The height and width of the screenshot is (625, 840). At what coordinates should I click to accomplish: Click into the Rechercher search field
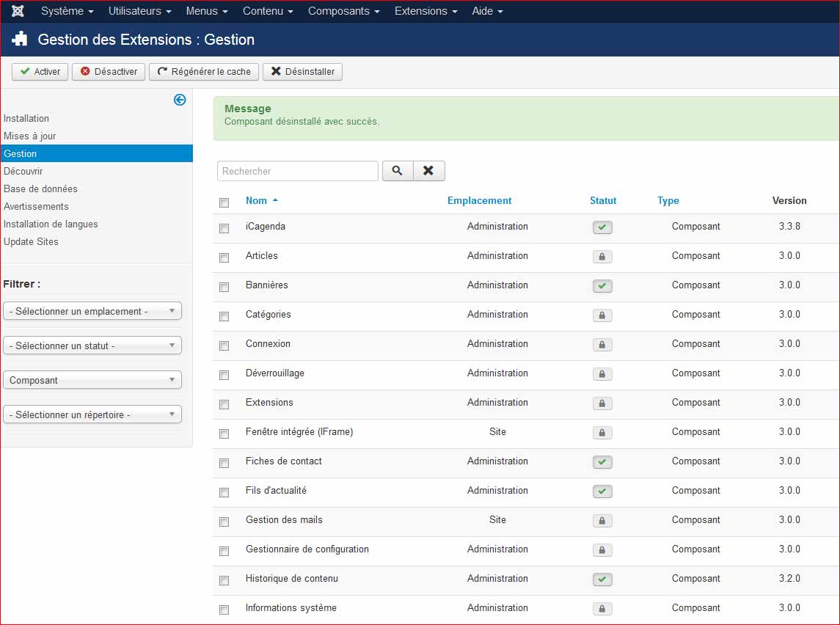pos(298,171)
